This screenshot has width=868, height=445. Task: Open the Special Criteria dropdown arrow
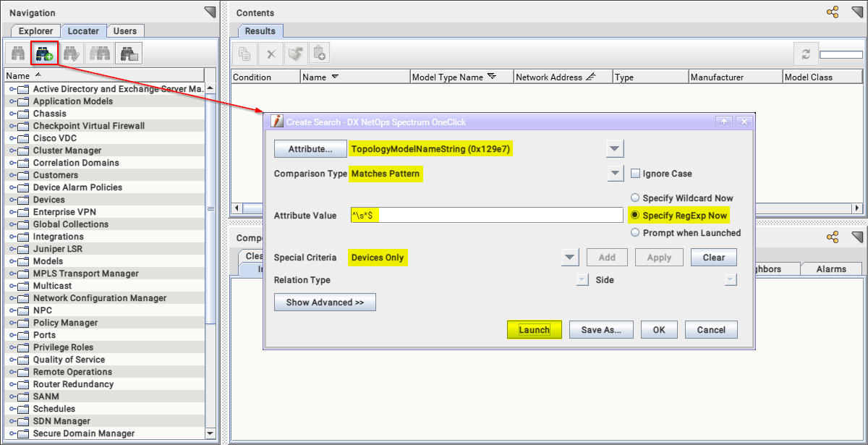coord(570,258)
